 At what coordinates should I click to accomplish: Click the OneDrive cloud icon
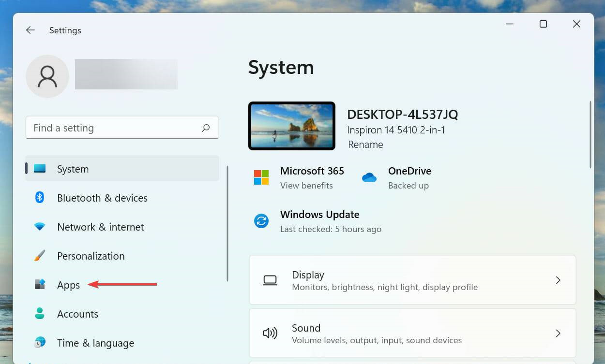tap(369, 177)
